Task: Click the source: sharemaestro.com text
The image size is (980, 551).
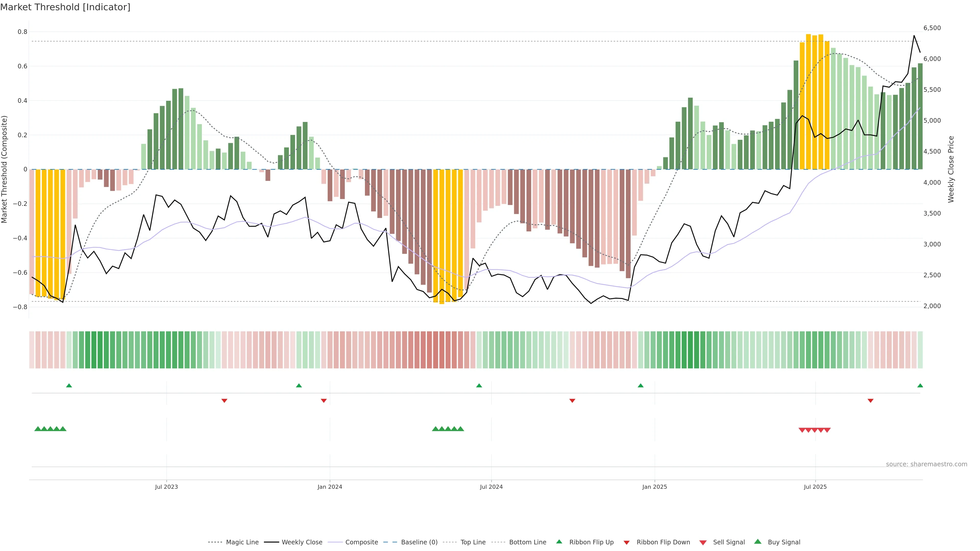Action: [926, 464]
